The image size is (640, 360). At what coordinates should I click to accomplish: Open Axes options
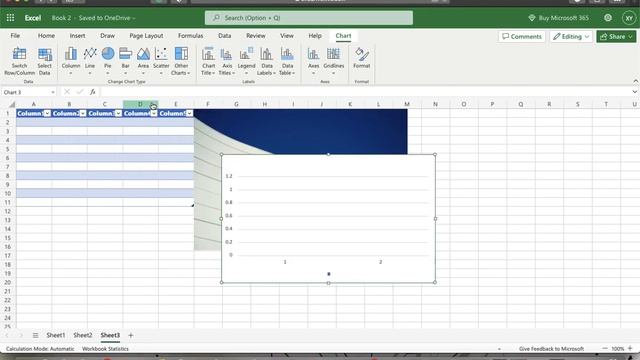pyautogui.click(x=313, y=61)
